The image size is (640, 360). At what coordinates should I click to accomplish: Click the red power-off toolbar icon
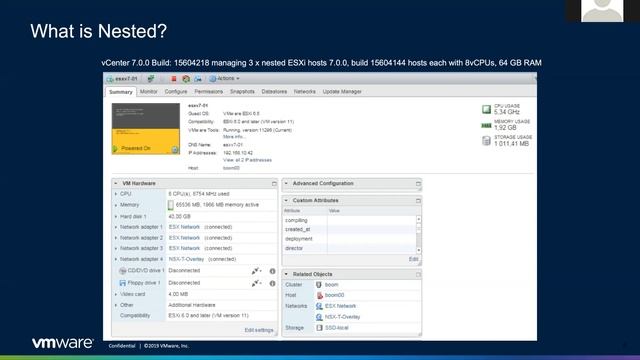pyautogui.click(x=174, y=78)
